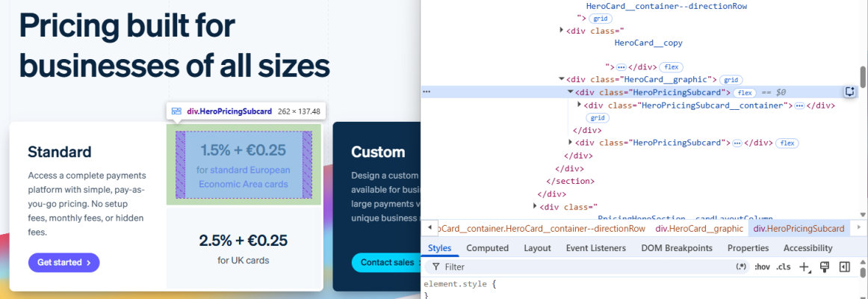This screenshot has height=299, width=868.
Task: Click the paintbrush rendering emulations icon
Action: click(x=824, y=267)
